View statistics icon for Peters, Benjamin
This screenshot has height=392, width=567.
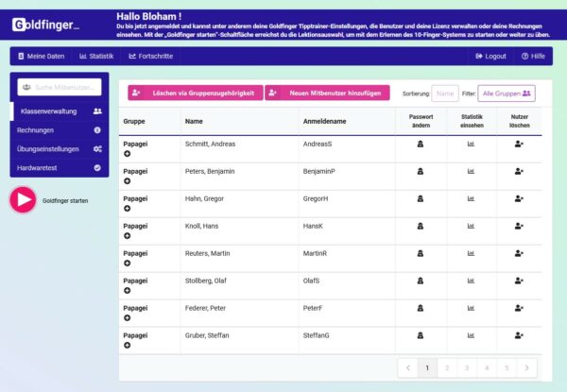471,172
